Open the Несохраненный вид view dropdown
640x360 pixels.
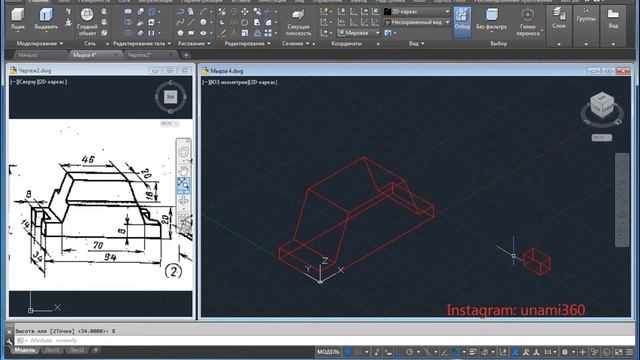(x=417, y=22)
